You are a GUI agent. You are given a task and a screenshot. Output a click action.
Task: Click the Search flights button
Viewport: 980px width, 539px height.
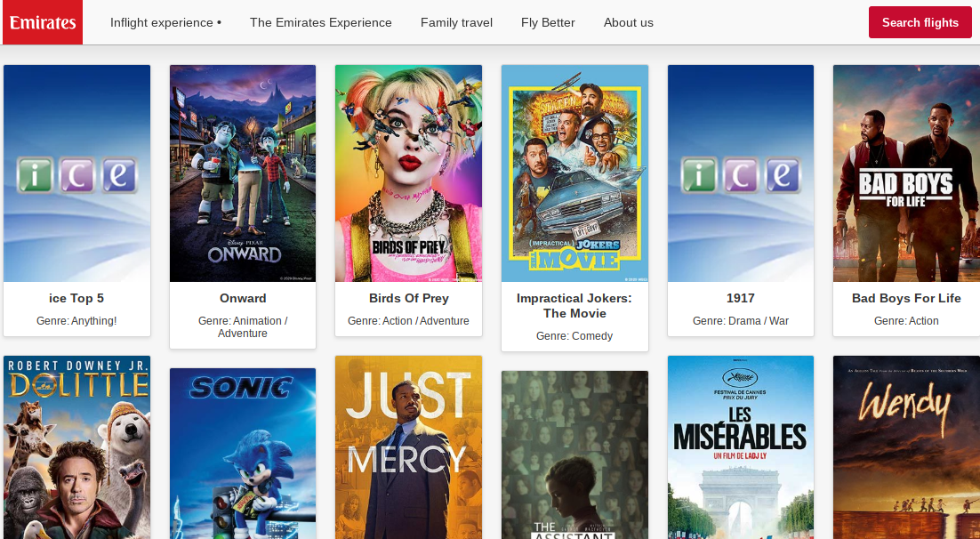point(920,22)
